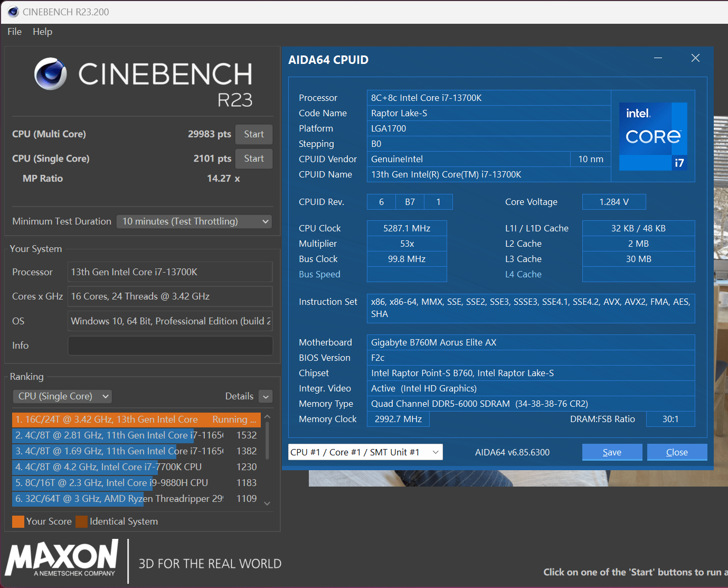
Task: Click the CPU Clock value 5287.1 MHz
Action: pos(407,228)
